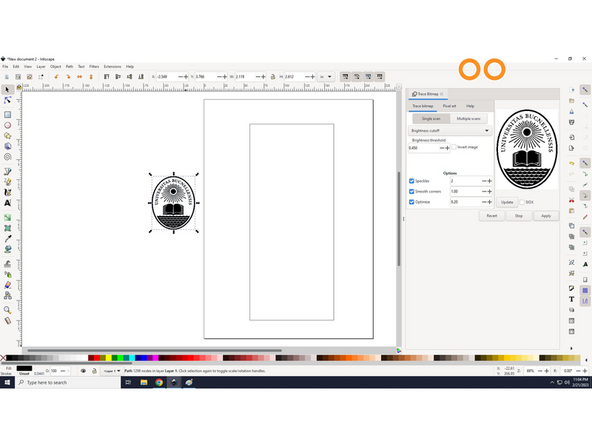Toggle width/height lock ratio
Viewport: 592px width, 444px height.
tap(273, 77)
